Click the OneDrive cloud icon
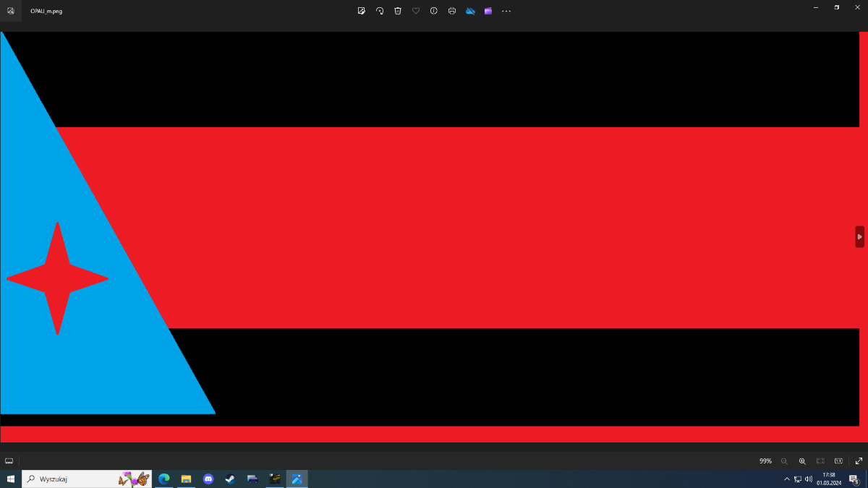Viewport: 868px width, 488px height. [x=470, y=11]
